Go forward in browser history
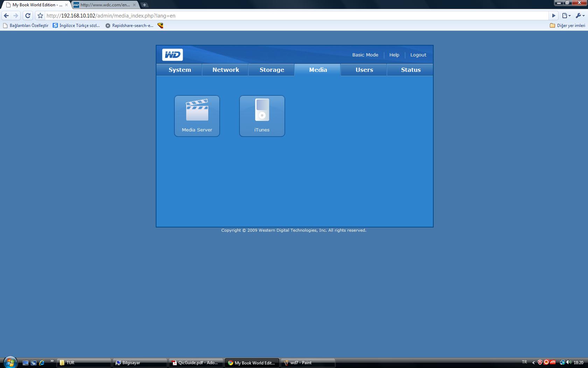 click(x=16, y=15)
